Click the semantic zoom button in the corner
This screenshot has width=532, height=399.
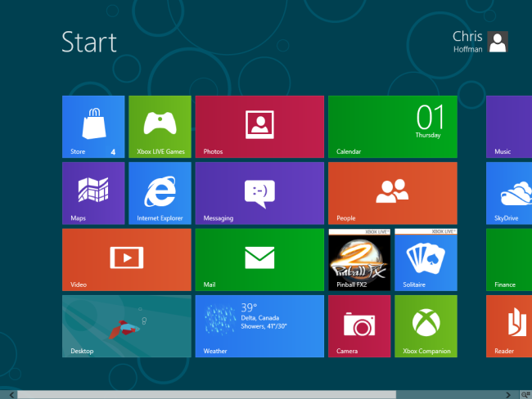tap(526, 395)
